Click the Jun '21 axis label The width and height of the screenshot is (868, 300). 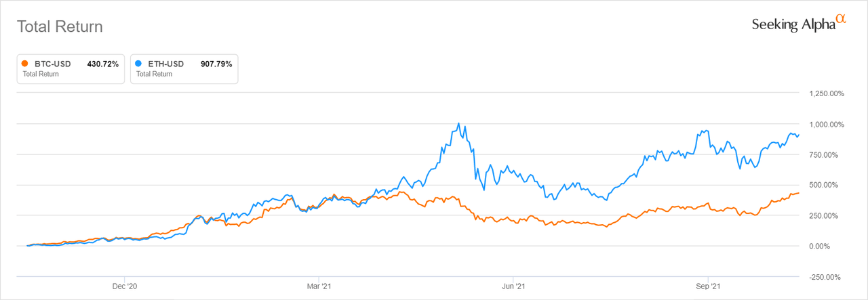coord(513,286)
